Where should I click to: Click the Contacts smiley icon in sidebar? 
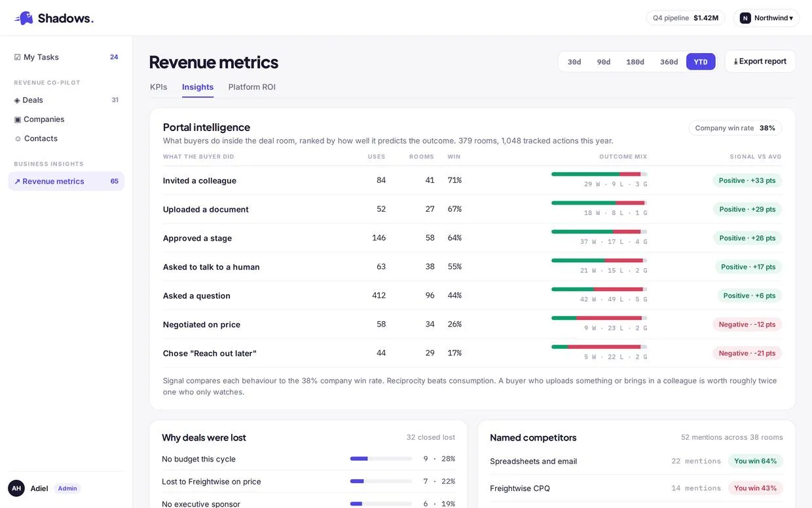pos(18,138)
